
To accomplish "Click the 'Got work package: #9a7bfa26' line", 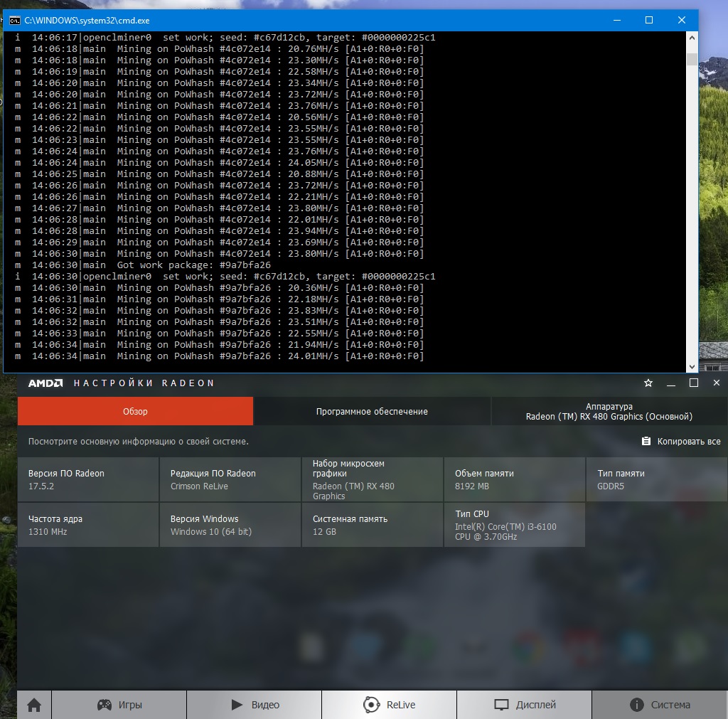I will (142, 265).
